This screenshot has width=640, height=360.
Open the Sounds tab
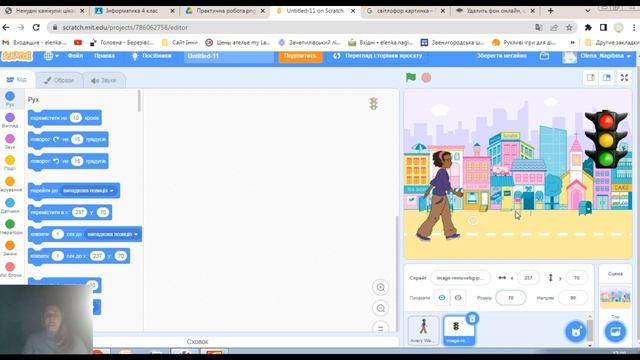click(x=104, y=80)
